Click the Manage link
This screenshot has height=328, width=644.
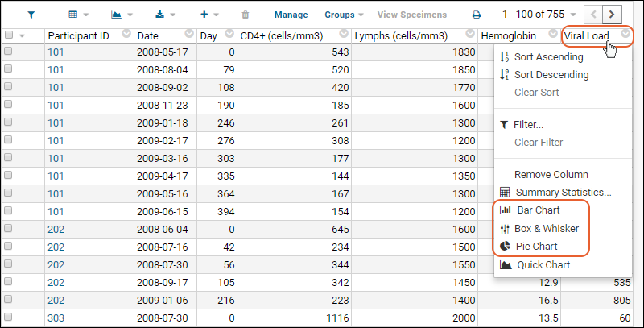(291, 15)
